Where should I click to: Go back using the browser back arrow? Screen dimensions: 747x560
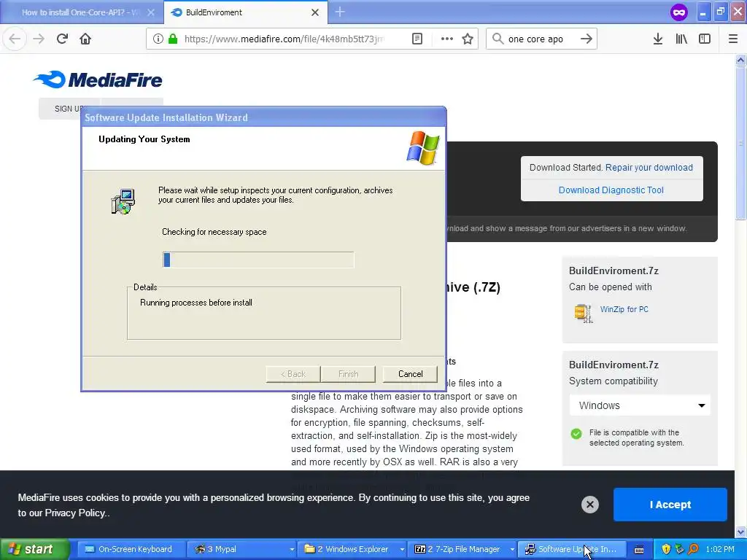[15, 39]
